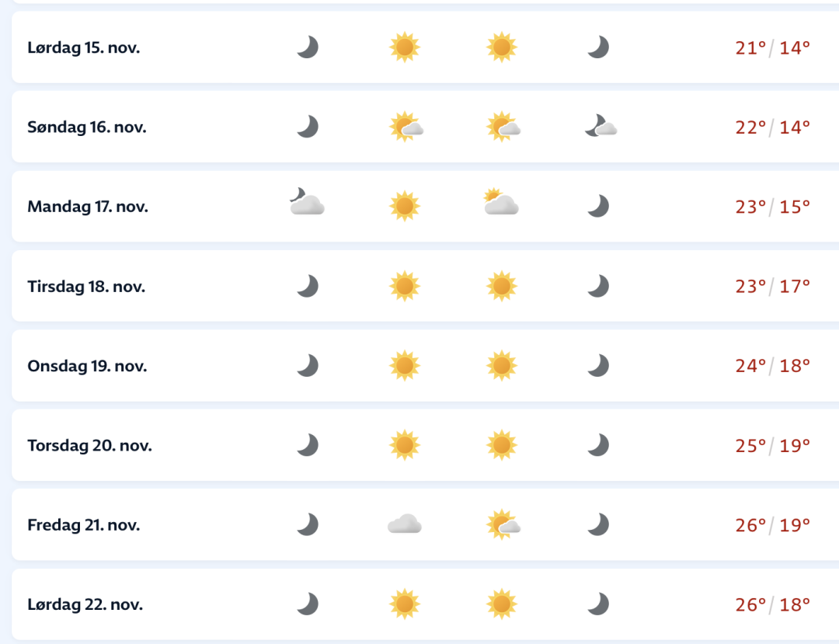
Task: Click the last moon icon on Onsdag 19. nov.
Action: coord(597,365)
